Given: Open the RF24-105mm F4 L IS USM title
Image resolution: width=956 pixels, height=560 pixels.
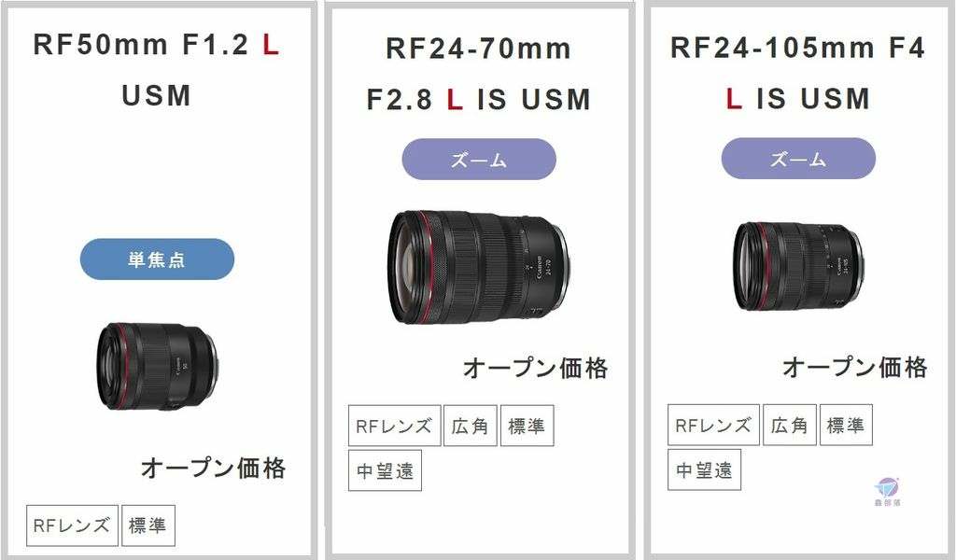Looking at the screenshot, I should [798, 73].
